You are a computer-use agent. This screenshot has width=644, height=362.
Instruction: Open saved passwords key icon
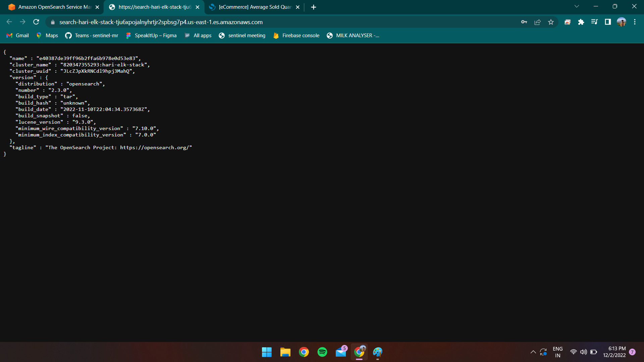[524, 22]
